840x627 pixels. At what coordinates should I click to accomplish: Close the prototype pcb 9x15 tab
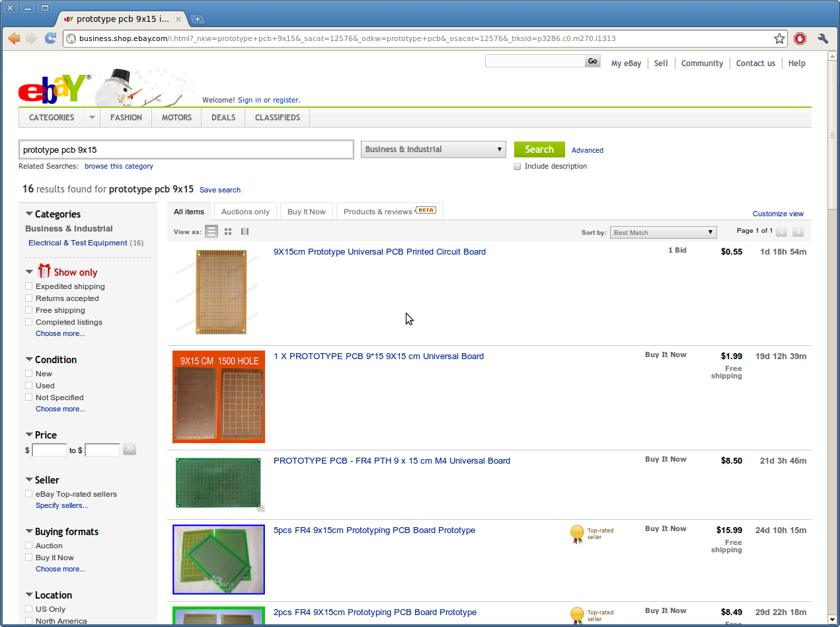coord(178,19)
